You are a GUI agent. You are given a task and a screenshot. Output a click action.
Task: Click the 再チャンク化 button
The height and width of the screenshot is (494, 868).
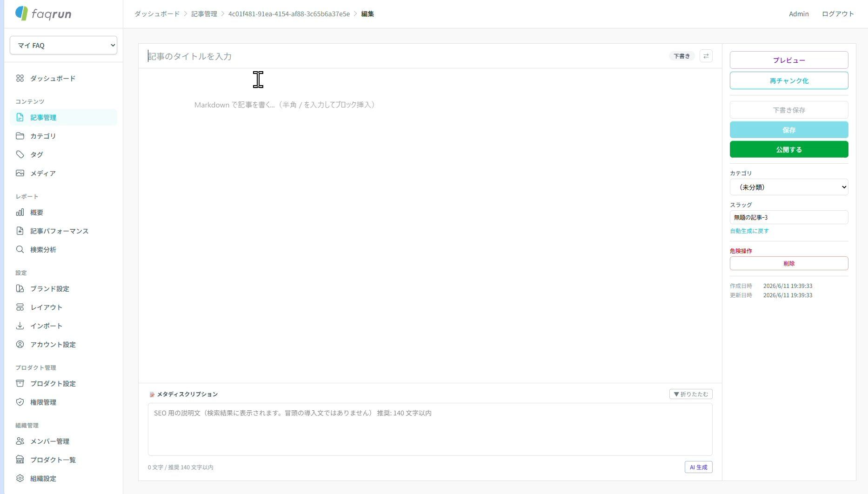point(789,80)
